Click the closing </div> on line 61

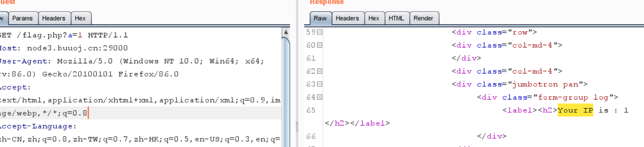click(x=466, y=58)
